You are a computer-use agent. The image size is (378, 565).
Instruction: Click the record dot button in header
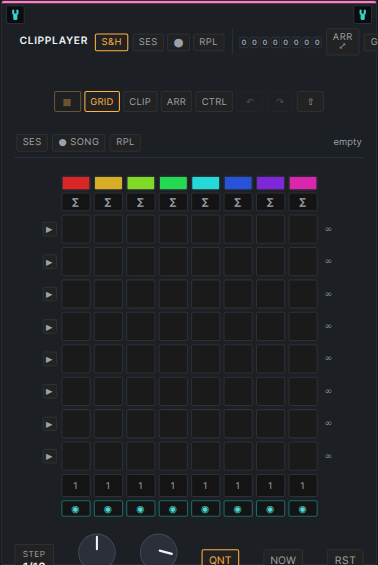(x=178, y=43)
